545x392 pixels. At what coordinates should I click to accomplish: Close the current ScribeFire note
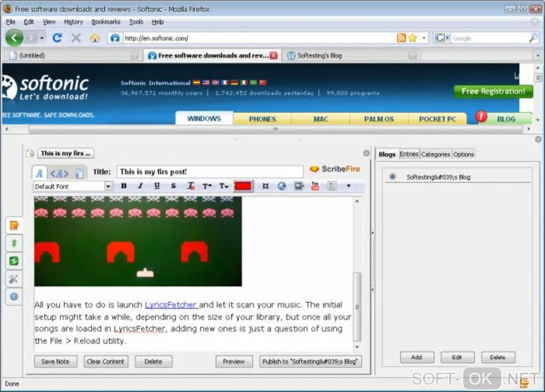[367, 153]
